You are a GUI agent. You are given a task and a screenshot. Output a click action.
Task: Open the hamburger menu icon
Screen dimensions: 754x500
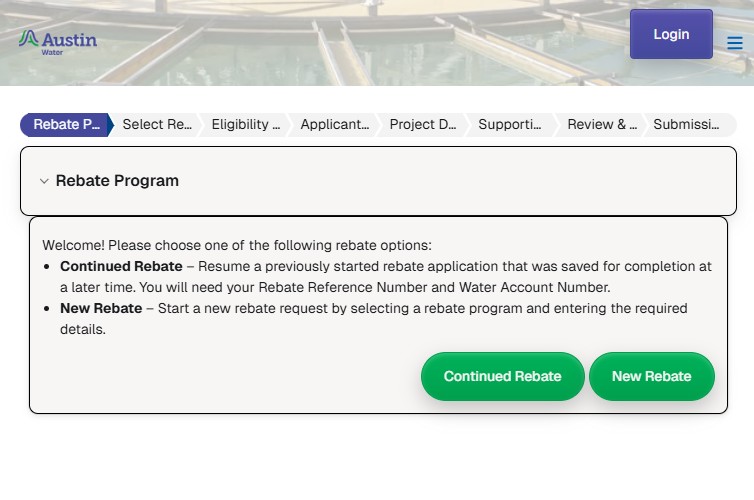point(734,43)
